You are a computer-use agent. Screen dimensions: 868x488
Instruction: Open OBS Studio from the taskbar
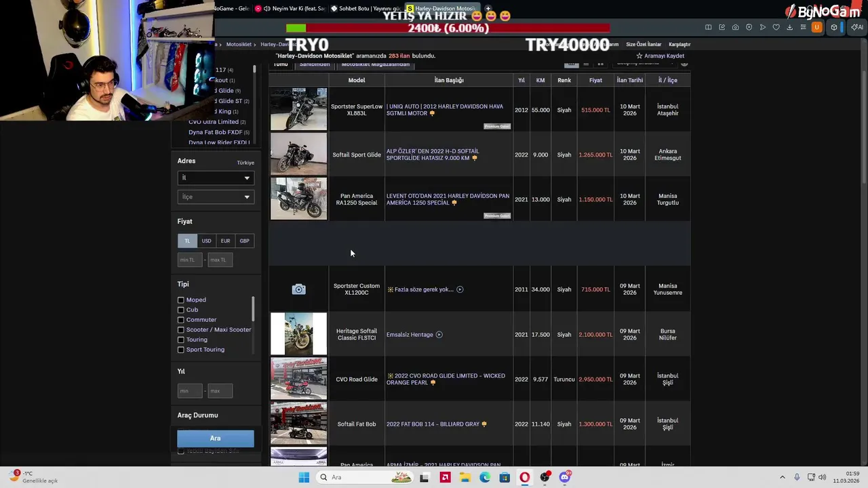[545, 477]
